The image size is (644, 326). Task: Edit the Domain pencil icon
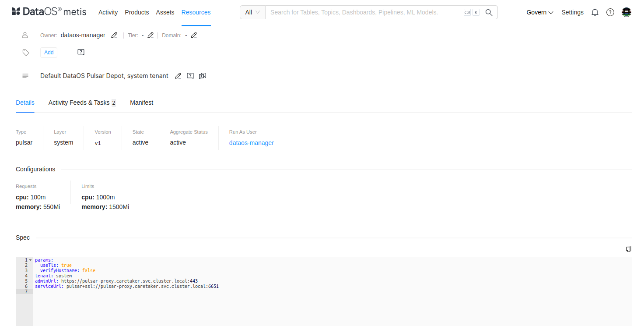194,35
